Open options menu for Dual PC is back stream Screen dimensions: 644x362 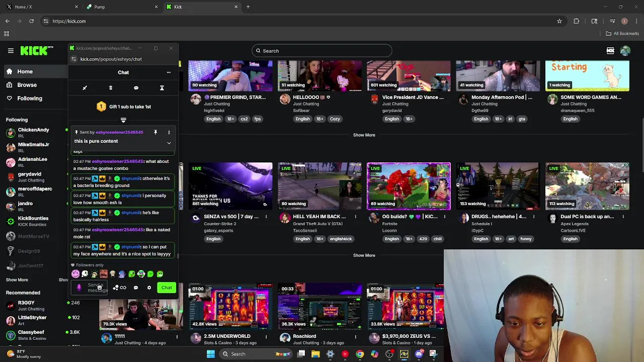pos(623,217)
